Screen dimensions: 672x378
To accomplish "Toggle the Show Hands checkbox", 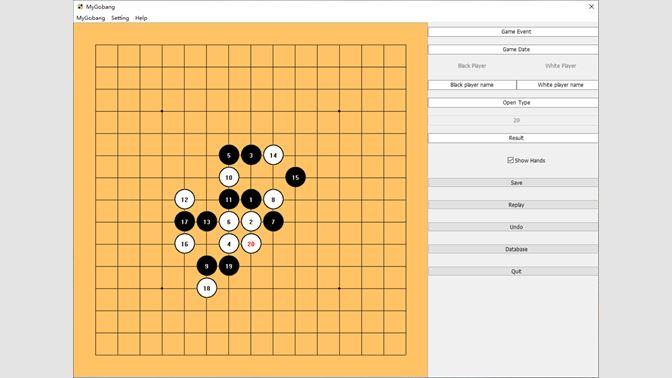I will [510, 160].
